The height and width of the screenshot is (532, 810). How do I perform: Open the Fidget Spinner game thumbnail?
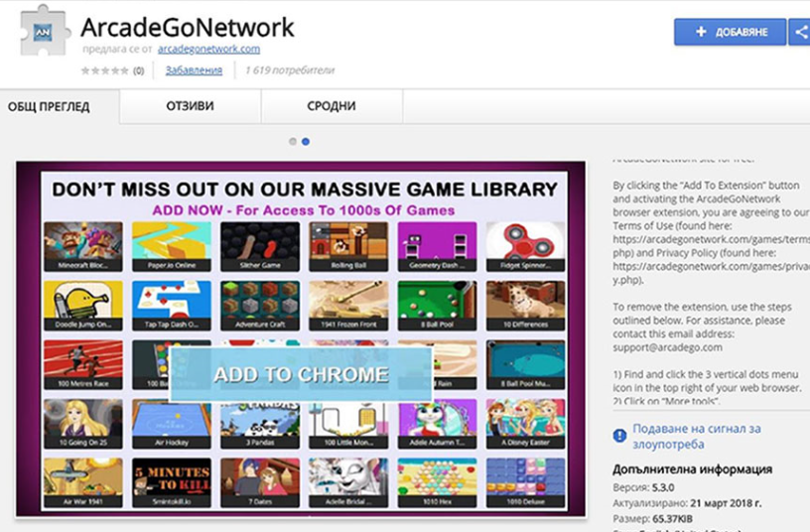tap(525, 246)
